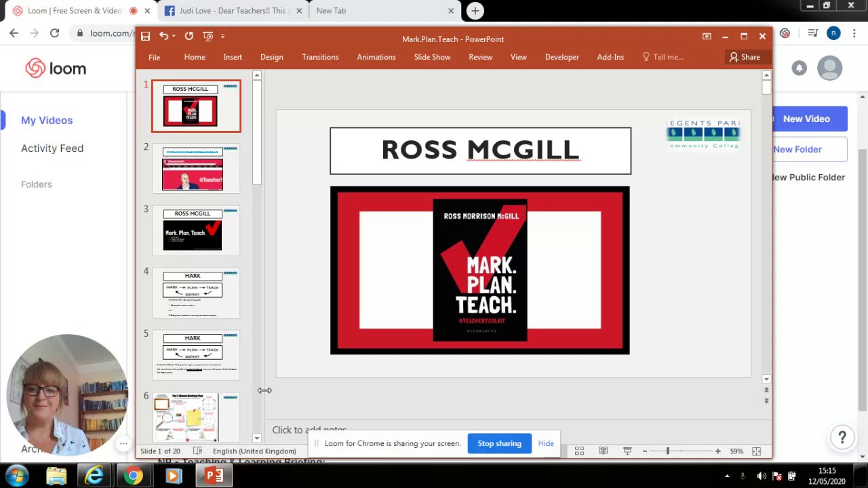Open the Animations ribbon tab
This screenshot has height=488, width=868.
point(376,57)
